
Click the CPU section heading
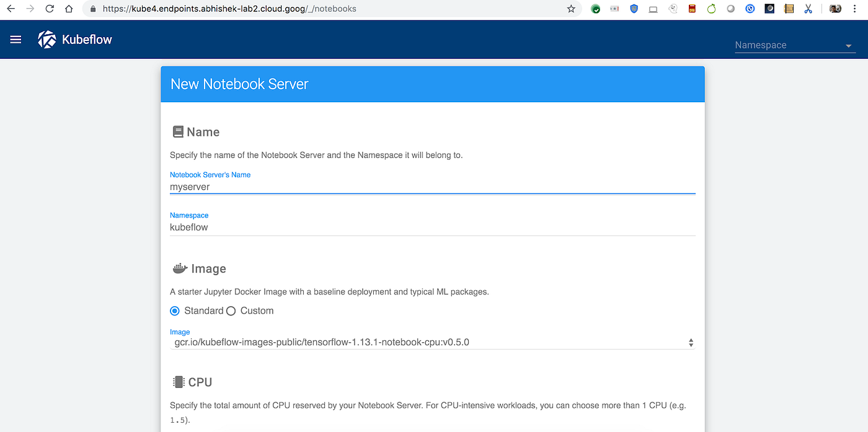click(x=200, y=382)
